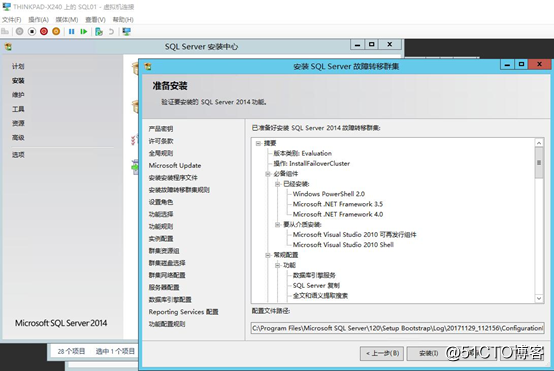
Task: Collapse the 必备组件 tree node
Action: point(268,173)
